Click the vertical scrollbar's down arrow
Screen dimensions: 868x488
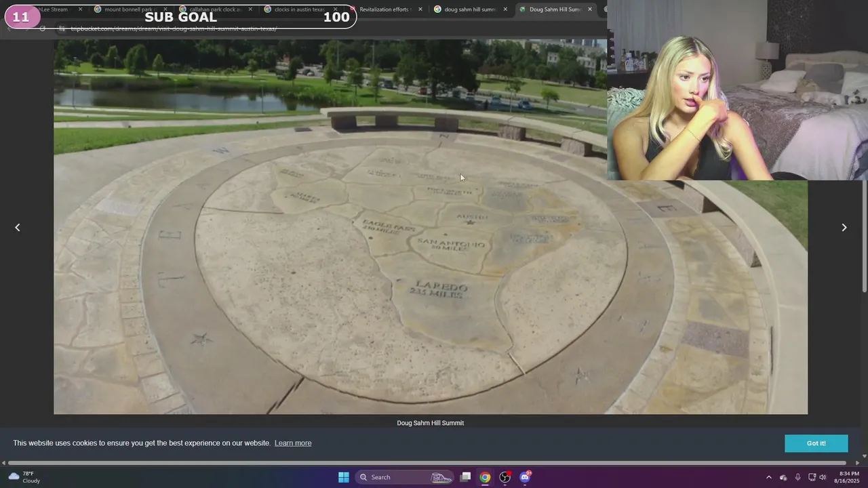coord(863,456)
